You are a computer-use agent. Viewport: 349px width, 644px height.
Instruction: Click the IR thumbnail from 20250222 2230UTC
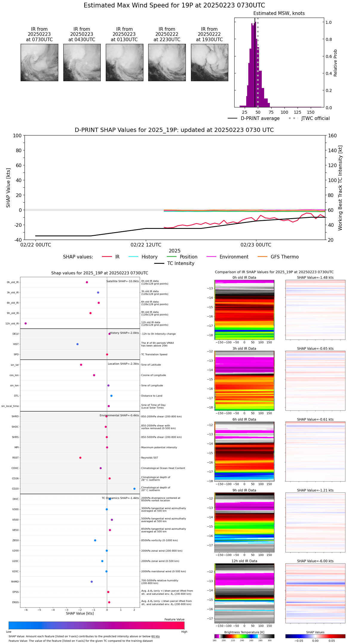click(x=167, y=62)
